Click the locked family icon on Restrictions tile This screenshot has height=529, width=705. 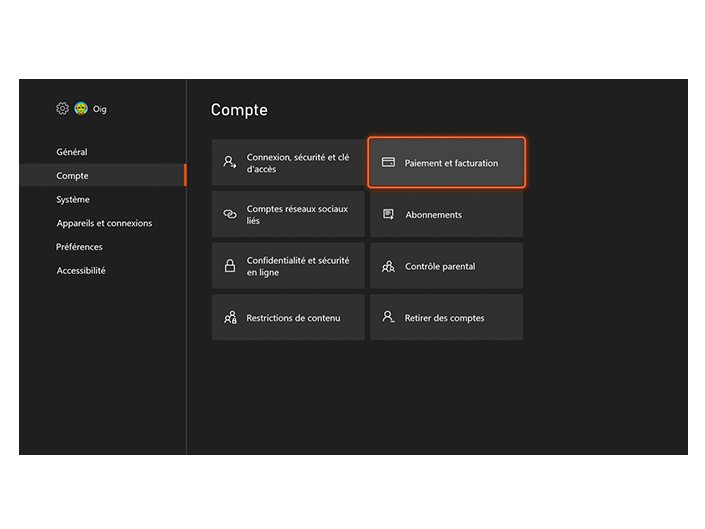coord(230,317)
